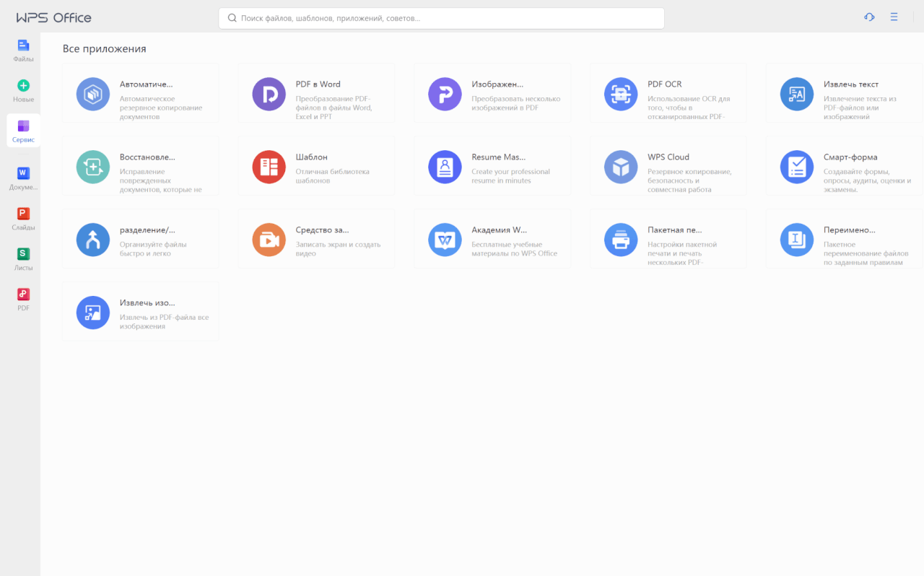924x576 pixels.
Task: Launch the Смарт-форма creator
Action: 843,166
